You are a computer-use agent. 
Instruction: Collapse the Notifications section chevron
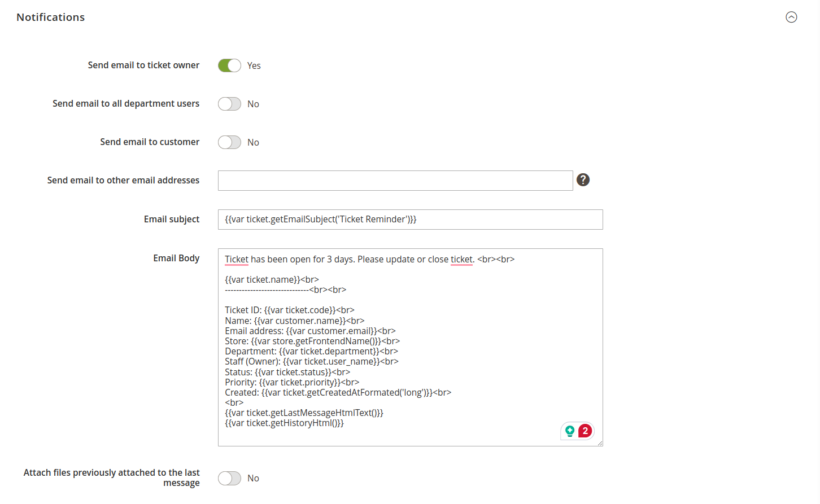click(x=791, y=17)
